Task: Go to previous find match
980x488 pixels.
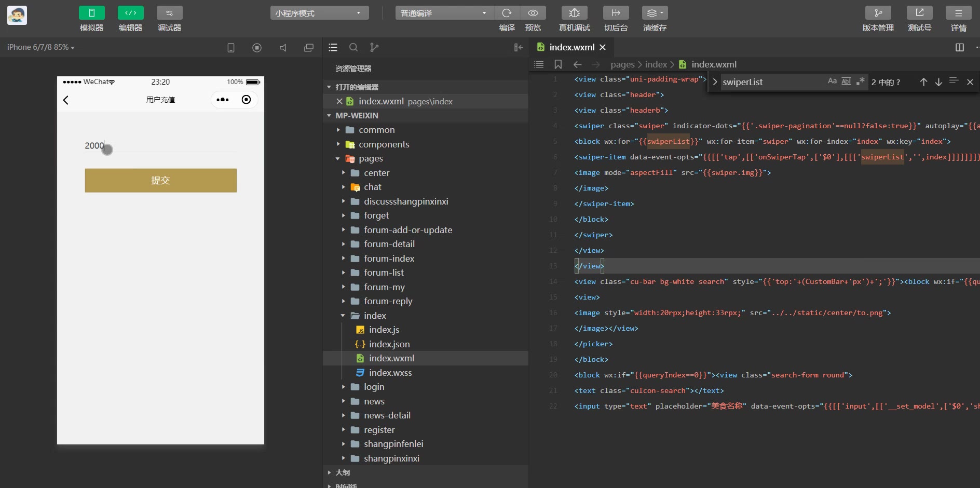Action: pyautogui.click(x=923, y=82)
